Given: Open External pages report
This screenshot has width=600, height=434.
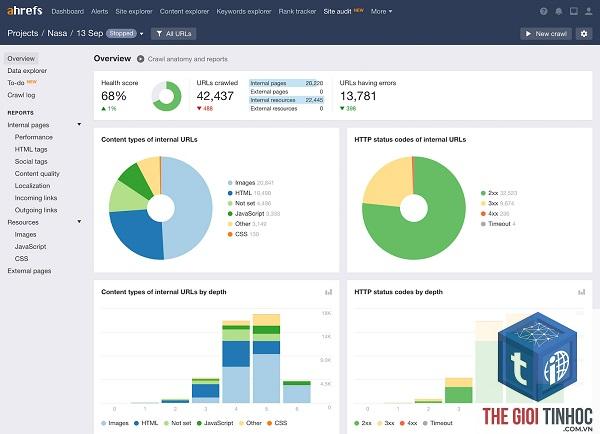Looking at the screenshot, I should point(29,271).
